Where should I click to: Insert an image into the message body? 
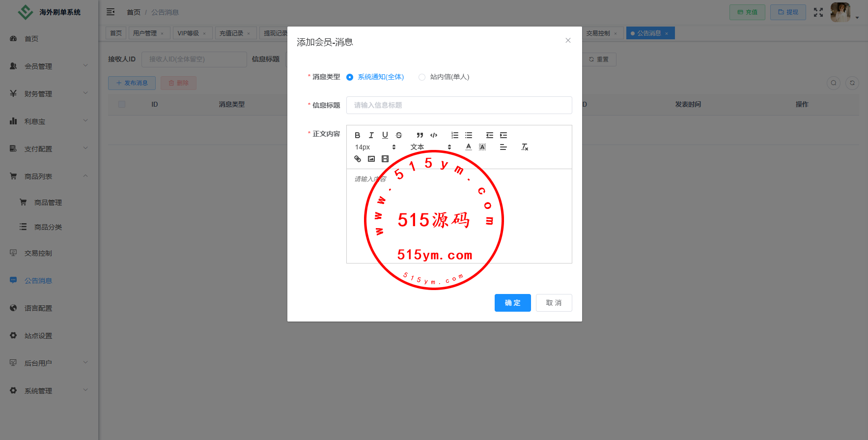(371, 159)
